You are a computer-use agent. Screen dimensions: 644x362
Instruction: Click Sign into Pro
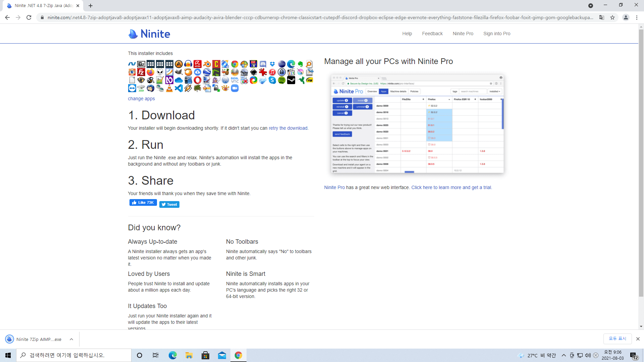coord(497,34)
